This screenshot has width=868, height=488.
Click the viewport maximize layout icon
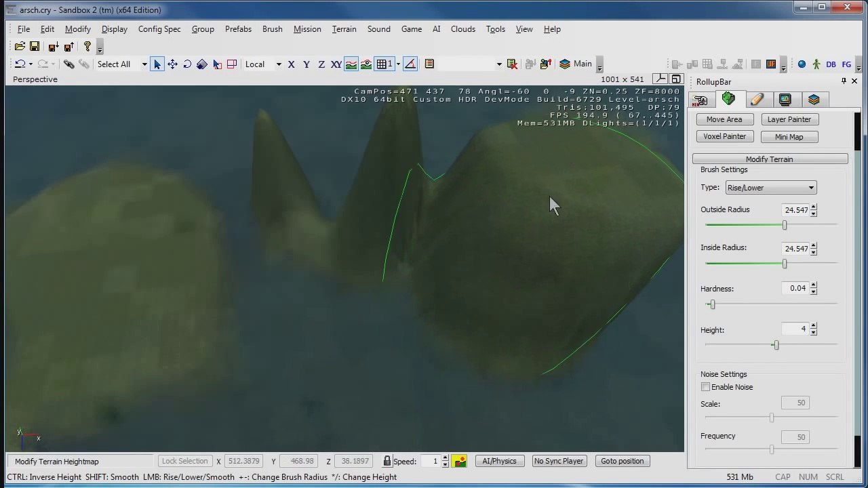pos(675,79)
